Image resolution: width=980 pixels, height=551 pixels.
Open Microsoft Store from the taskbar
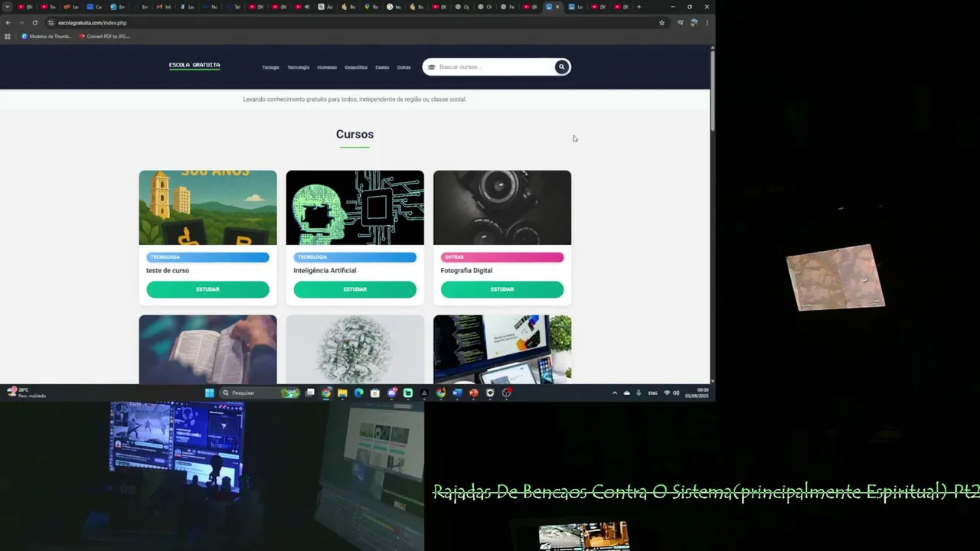click(x=375, y=393)
